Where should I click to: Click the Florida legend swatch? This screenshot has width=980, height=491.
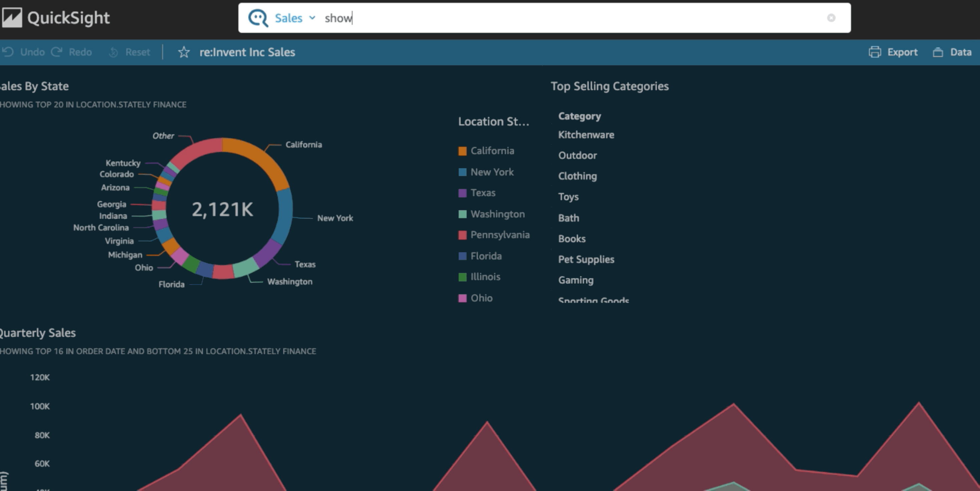click(x=462, y=256)
